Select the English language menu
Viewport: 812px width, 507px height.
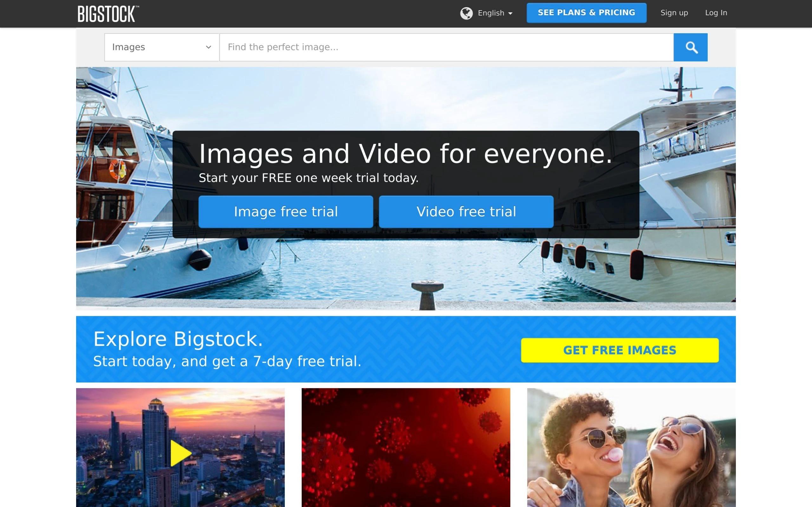point(491,13)
